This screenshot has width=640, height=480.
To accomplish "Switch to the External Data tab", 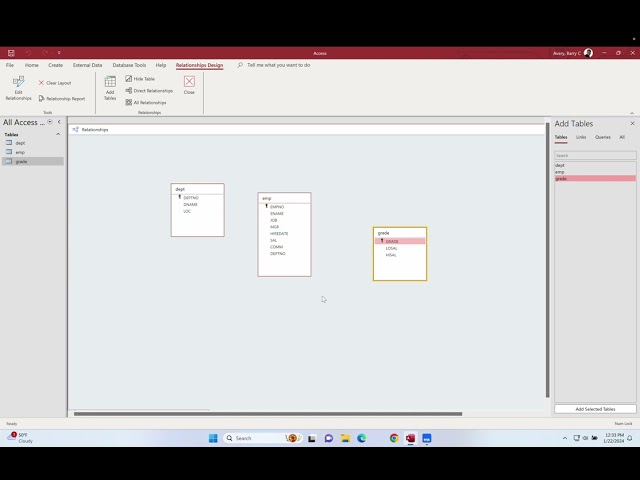I will click(x=87, y=65).
